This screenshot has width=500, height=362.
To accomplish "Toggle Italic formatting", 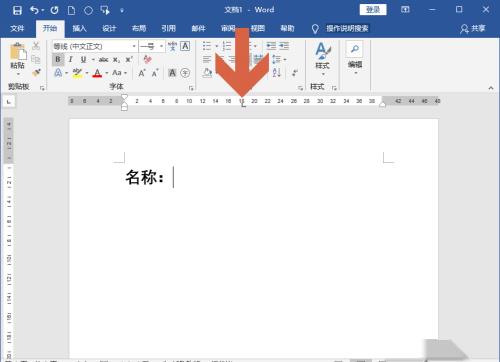I will [70, 59].
